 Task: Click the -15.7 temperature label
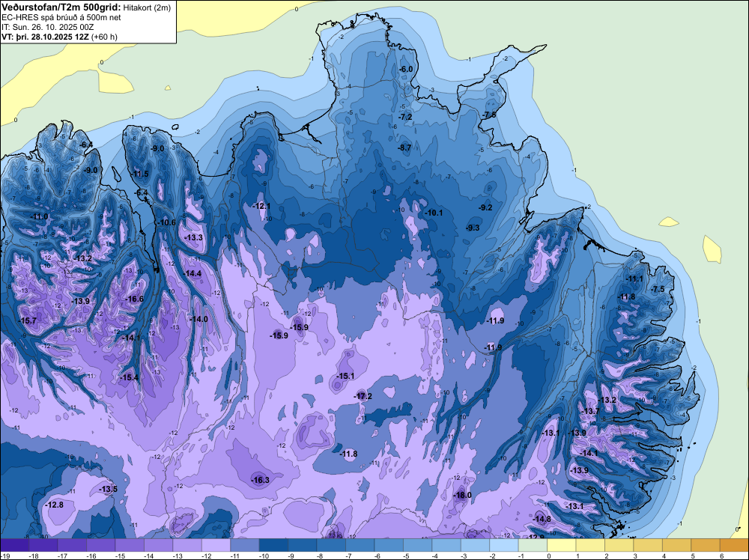click(x=27, y=320)
